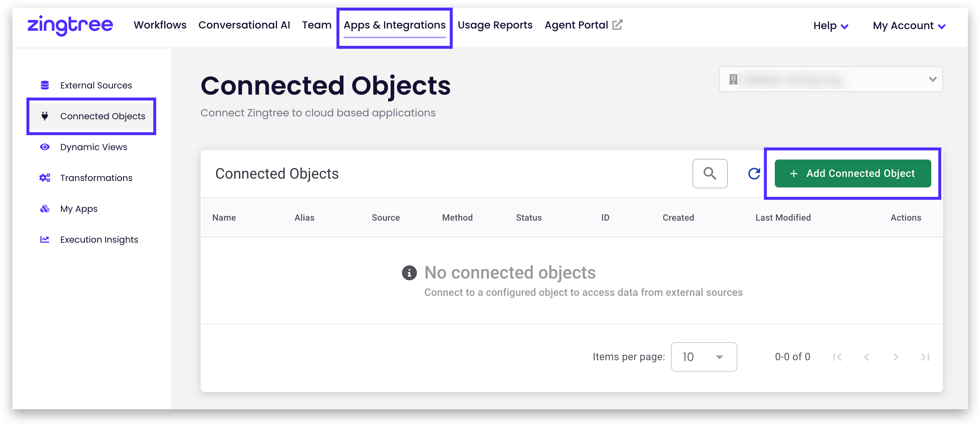Sort by the Last Modified column header
Image resolution: width=980 pixels, height=426 pixels.
[782, 218]
